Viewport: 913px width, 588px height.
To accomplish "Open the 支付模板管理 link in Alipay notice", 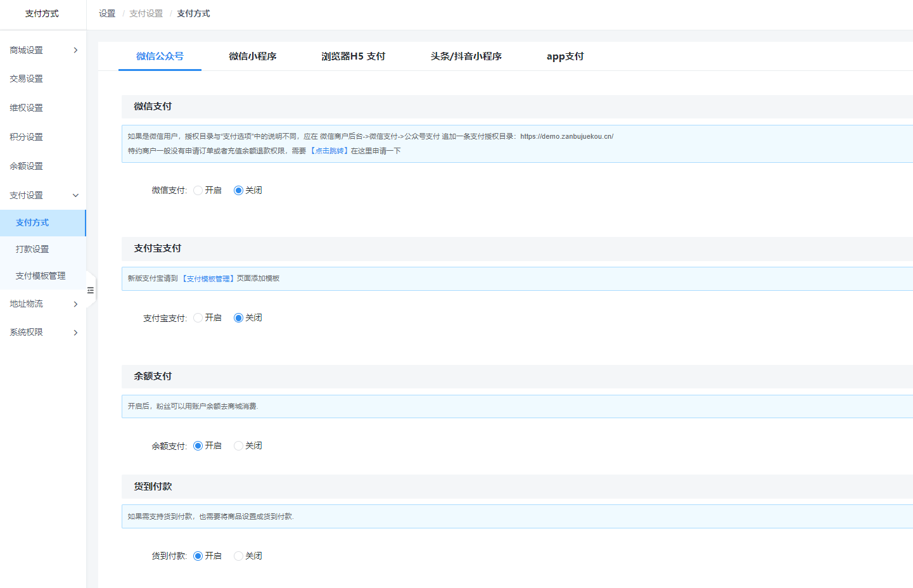I will coord(208,279).
